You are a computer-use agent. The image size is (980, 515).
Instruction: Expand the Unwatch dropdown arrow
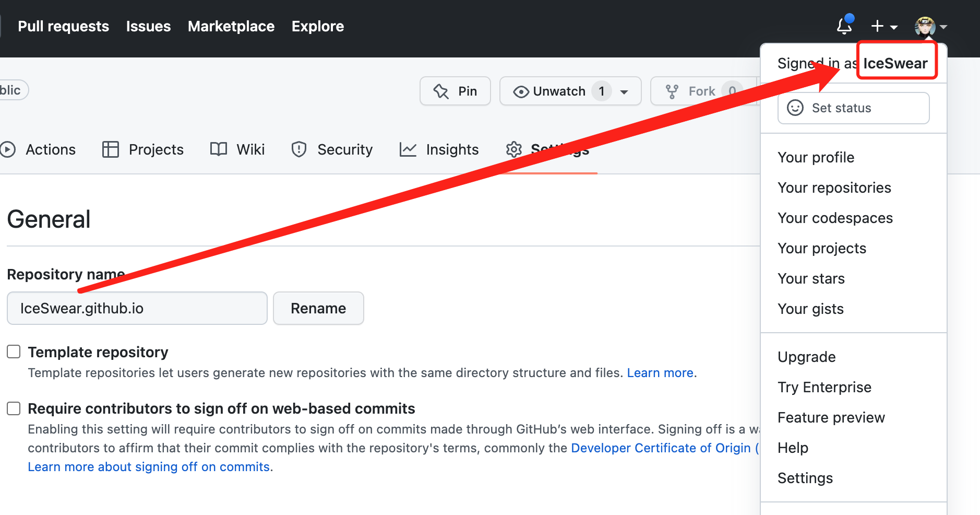(x=624, y=92)
